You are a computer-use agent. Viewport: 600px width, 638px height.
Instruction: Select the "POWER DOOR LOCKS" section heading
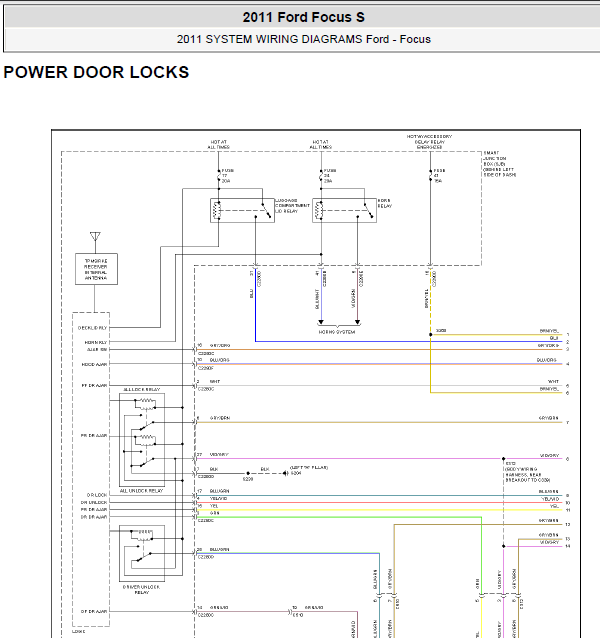click(x=96, y=72)
